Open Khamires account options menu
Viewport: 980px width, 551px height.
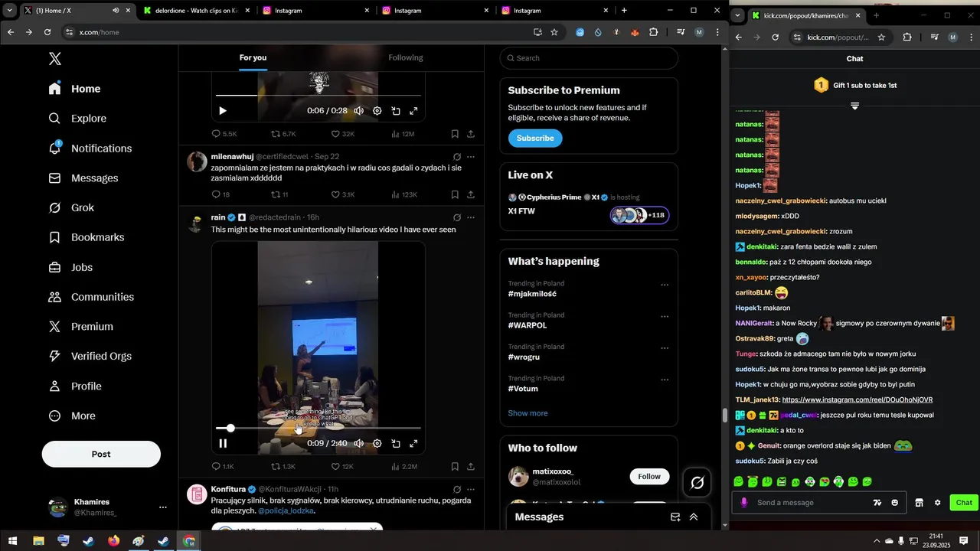tap(162, 507)
